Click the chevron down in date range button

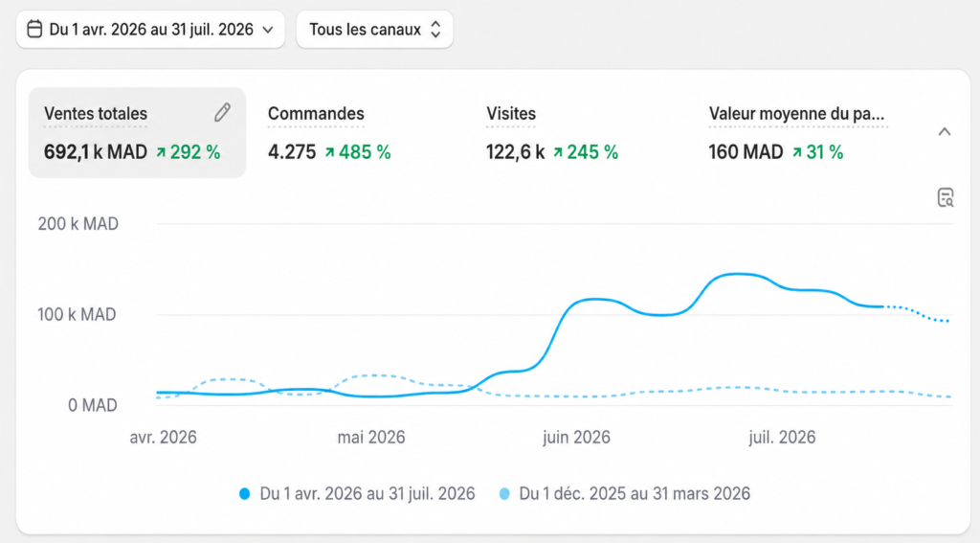pyautogui.click(x=268, y=30)
